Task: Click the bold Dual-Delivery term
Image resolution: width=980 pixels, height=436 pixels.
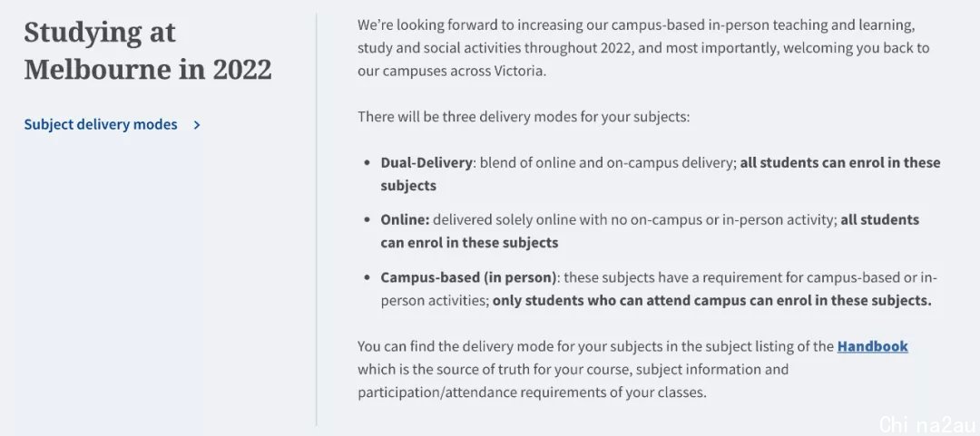Action: coord(426,162)
